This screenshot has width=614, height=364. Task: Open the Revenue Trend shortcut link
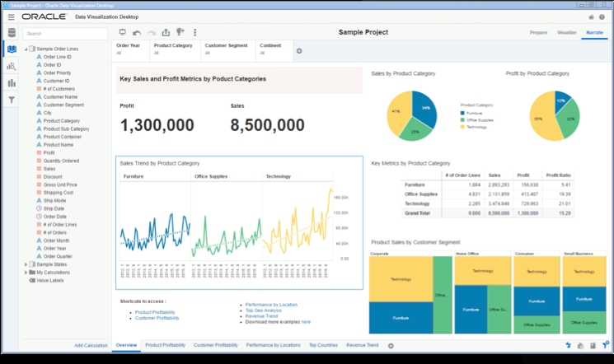[261, 316]
